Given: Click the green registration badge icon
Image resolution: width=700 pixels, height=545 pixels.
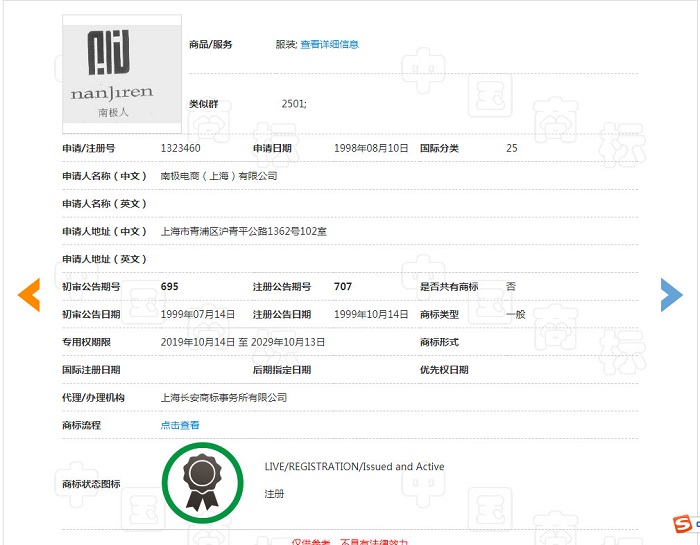Looking at the screenshot, I should click(x=201, y=483).
